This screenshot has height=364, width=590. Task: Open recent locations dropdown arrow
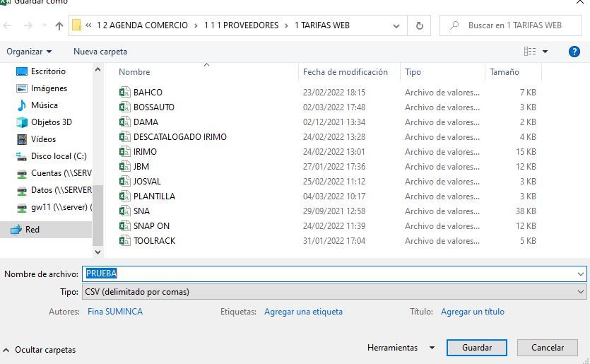pos(45,25)
